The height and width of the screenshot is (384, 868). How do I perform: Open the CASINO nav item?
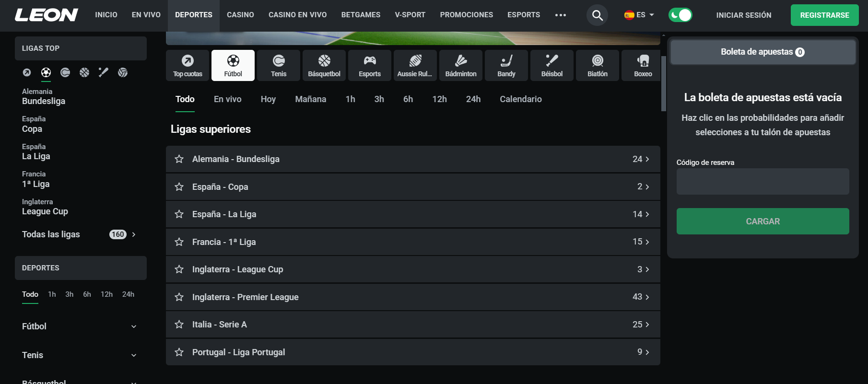[240, 15]
